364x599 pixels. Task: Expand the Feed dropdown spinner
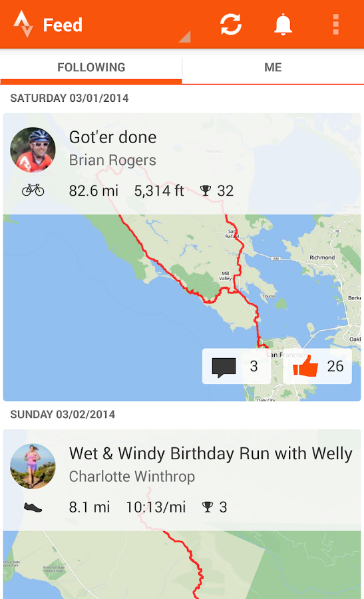pyautogui.click(x=185, y=37)
